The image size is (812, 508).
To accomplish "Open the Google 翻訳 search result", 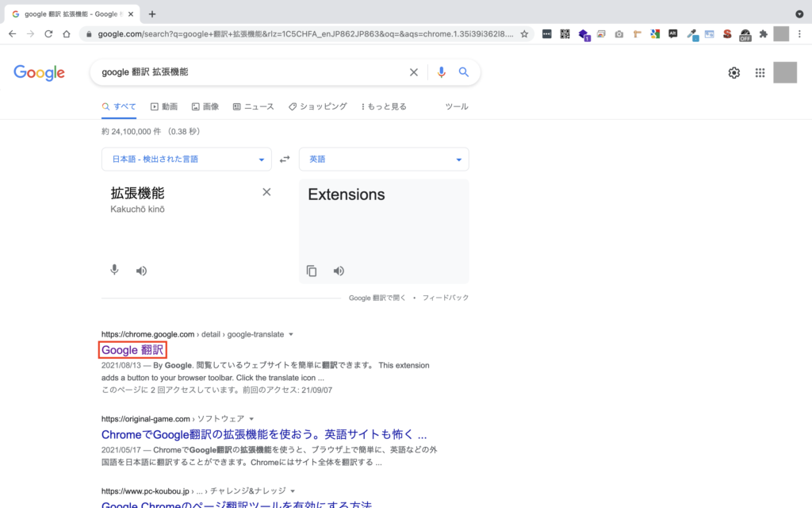I will (x=132, y=350).
